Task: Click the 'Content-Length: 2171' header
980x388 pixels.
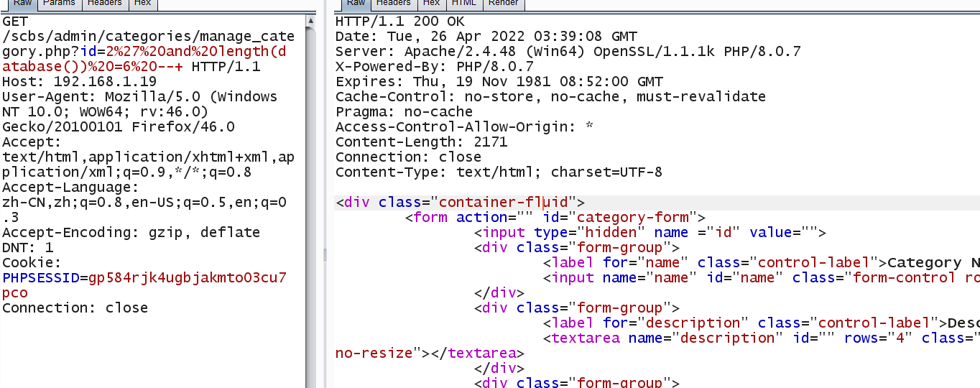Action: [x=421, y=142]
